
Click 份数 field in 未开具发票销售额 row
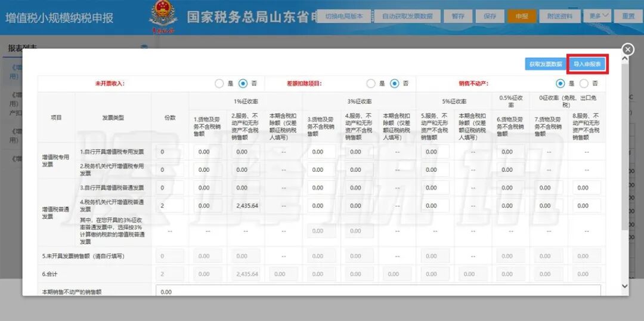point(170,256)
